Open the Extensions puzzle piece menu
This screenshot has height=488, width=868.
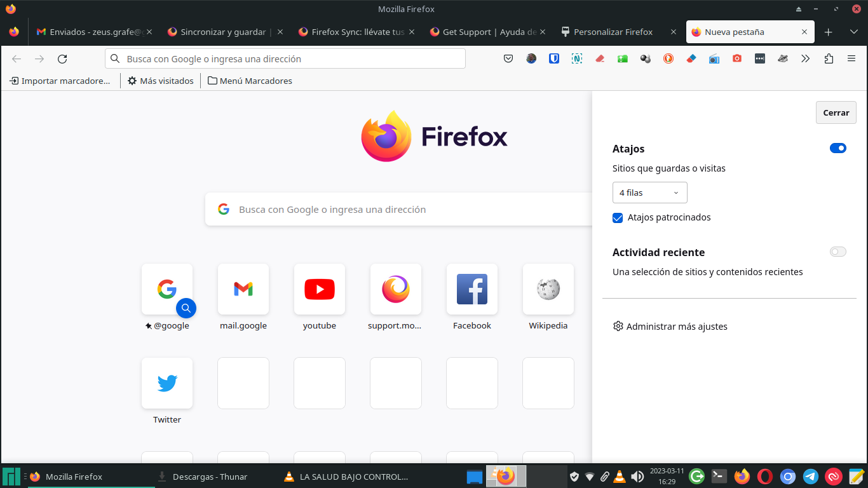[x=829, y=58]
